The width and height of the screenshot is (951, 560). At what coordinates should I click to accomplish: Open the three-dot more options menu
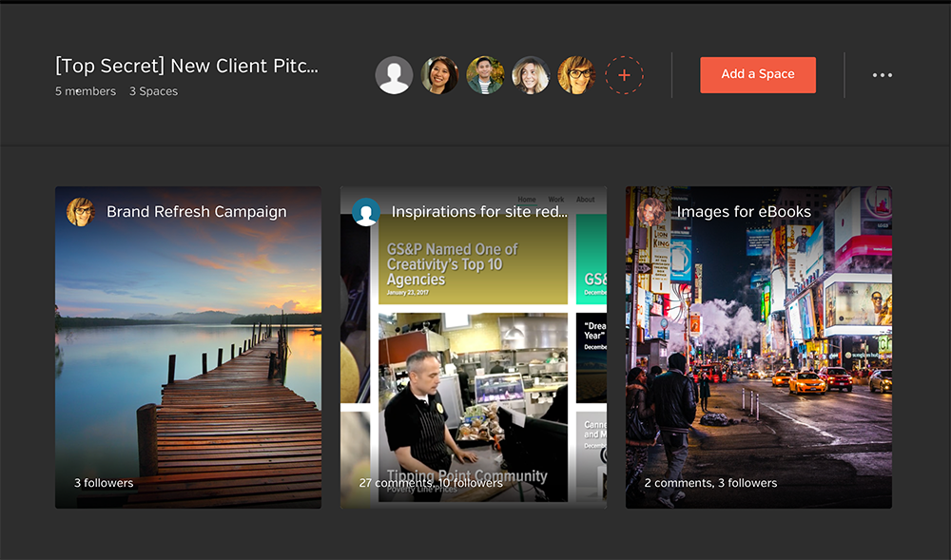point(883,75)
